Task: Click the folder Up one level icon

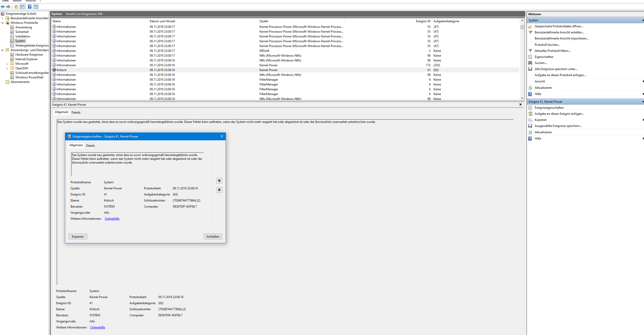Action: tap(16, 7)
